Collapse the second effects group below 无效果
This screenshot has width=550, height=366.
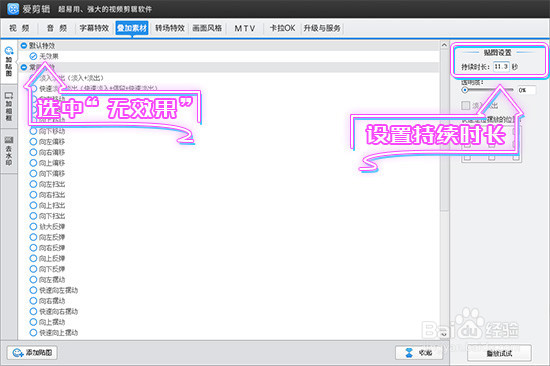pos(24,67)
